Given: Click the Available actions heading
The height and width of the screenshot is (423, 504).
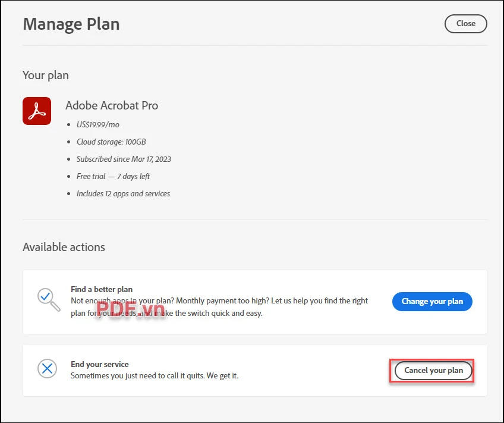Looking at the screenshot, I should [64, 247].
